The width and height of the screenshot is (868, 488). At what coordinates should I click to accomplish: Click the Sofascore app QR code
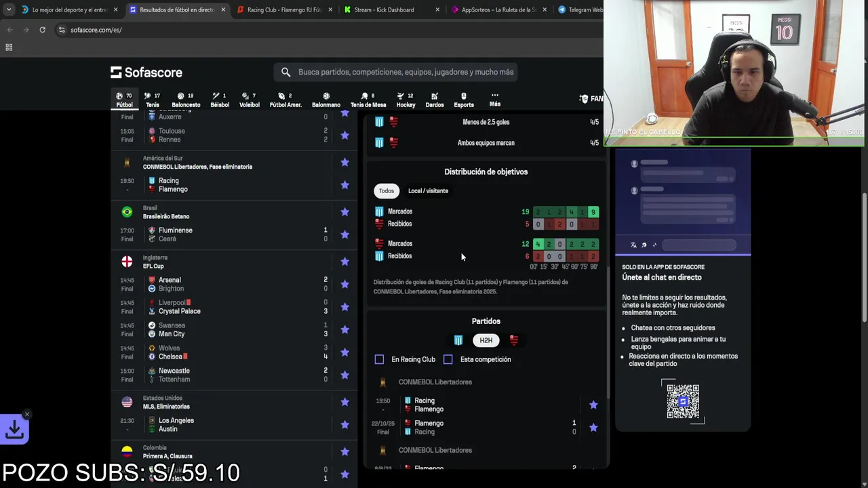click(x=683, y=401)
